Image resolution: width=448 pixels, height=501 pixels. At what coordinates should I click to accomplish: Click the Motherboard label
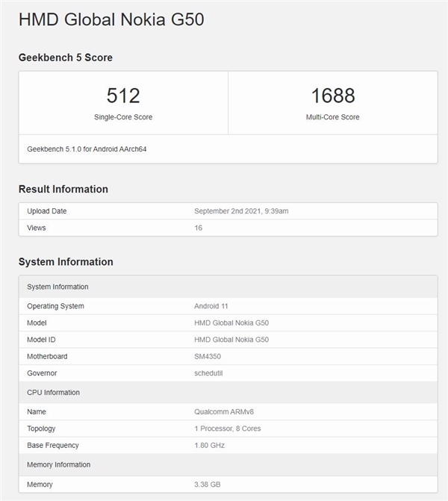47,357
